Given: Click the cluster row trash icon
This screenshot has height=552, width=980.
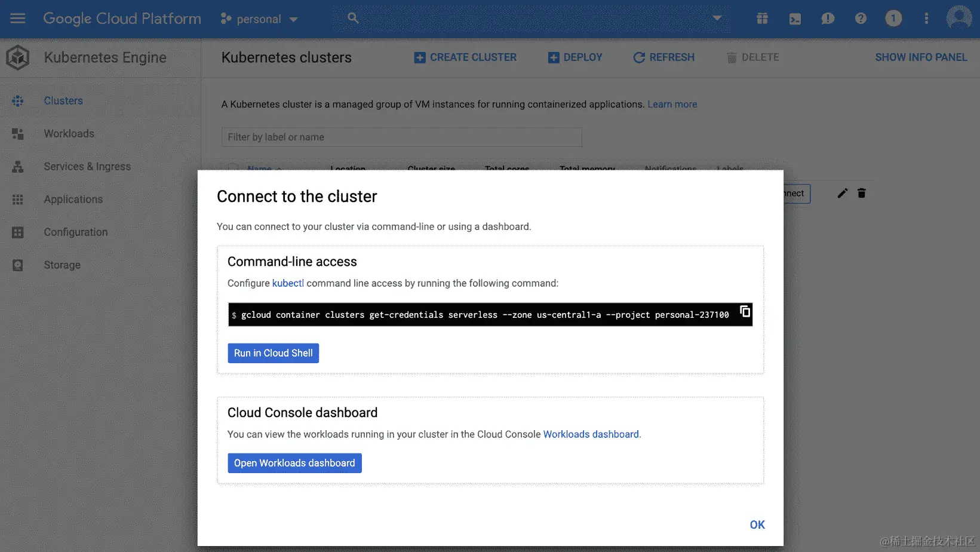Looking at the screenshot, I should coord(861,193).
